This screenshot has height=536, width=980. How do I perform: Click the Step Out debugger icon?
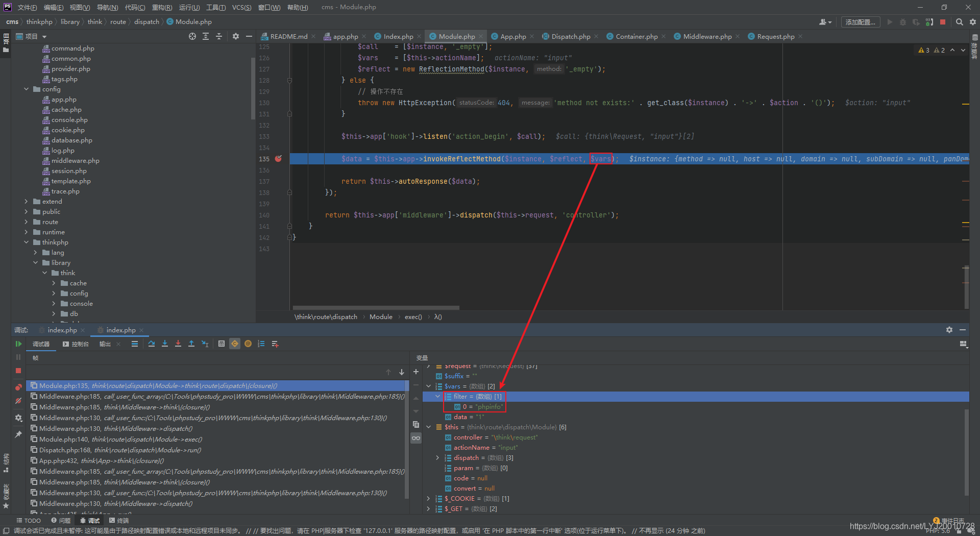point(191,344)
